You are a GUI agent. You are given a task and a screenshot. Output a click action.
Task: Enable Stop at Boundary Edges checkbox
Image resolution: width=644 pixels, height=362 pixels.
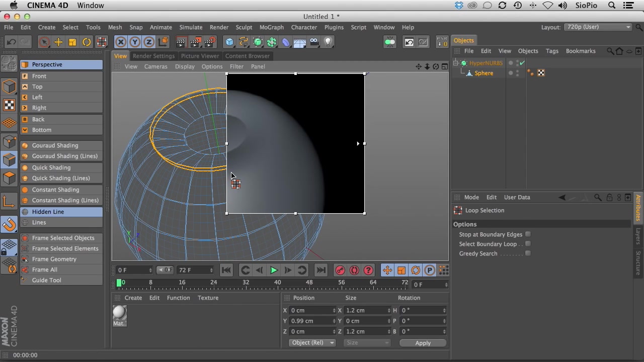point(528,234)
